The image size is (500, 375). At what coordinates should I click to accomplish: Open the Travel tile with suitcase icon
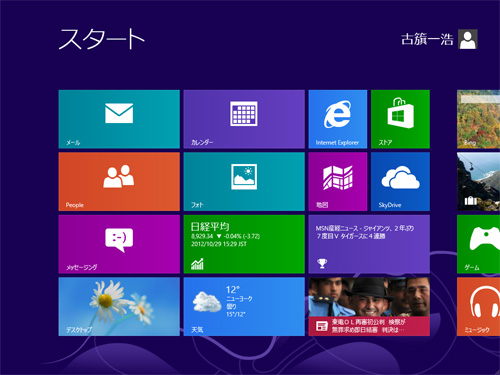tap(479, 182)
